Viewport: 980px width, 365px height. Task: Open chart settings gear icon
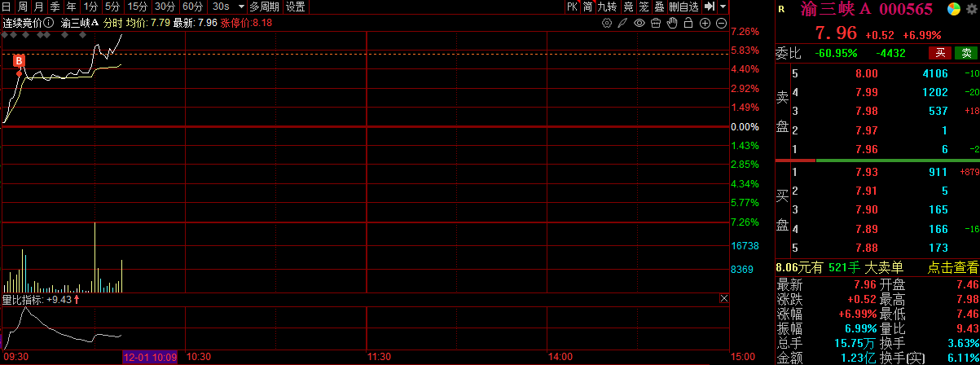point(606,23)
